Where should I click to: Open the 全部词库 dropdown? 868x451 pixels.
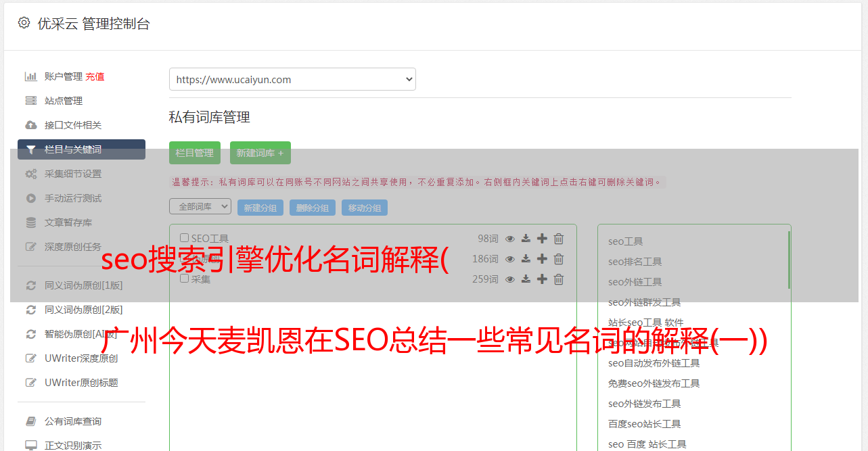200,206
